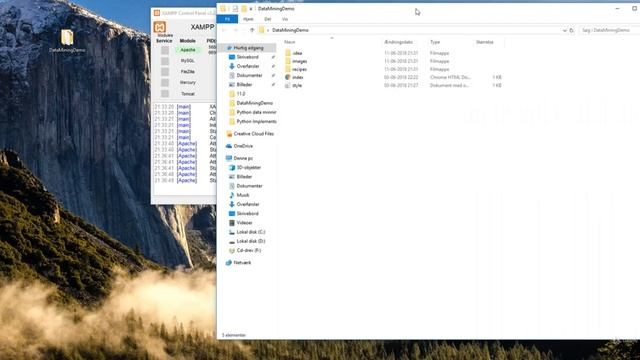640x360 pixels.
Task: Open the quick access toolbar dropdown arrow
Action: pyautogui.click(x=251, y=9)
